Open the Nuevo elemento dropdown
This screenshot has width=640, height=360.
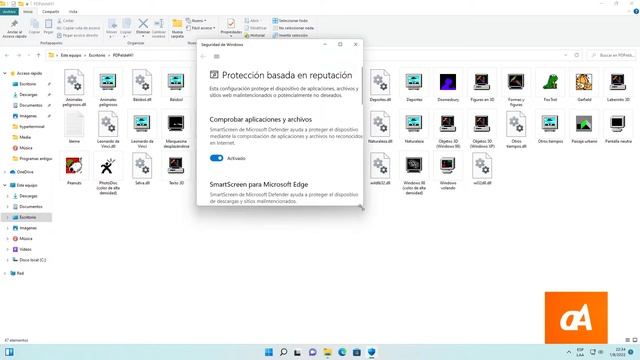[196, 20]
